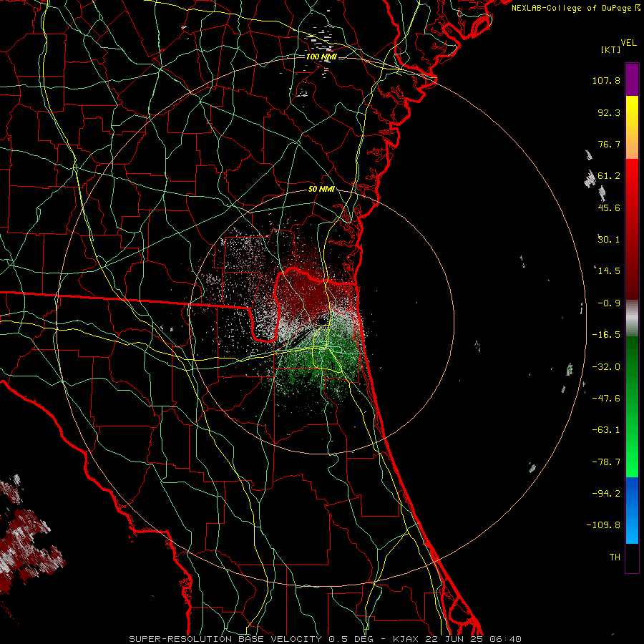Viewport: 644px width, 644px height.
Task: Click the 45.6 velocity scale value
Action: click(609, 208)
